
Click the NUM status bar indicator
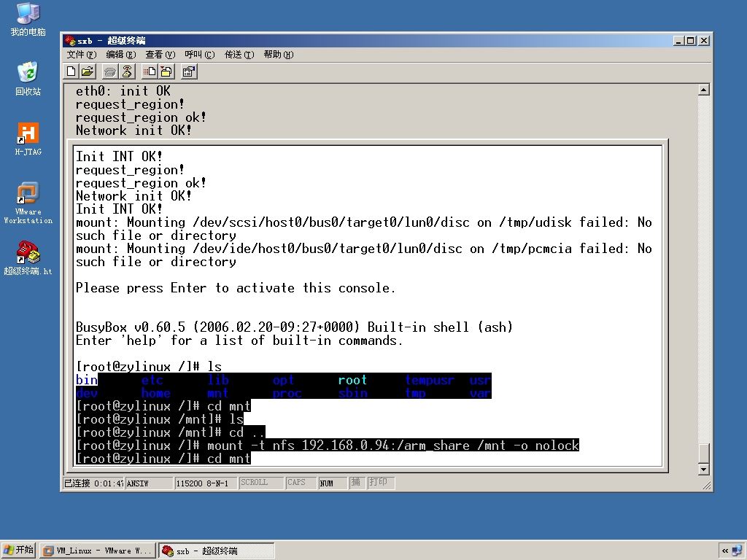[x=333, y=483]
